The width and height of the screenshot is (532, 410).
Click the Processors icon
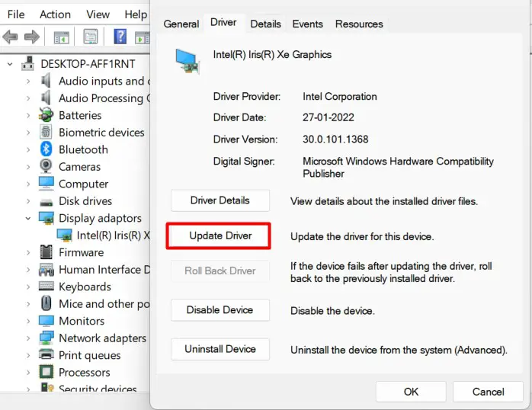(x=46, y=372)
